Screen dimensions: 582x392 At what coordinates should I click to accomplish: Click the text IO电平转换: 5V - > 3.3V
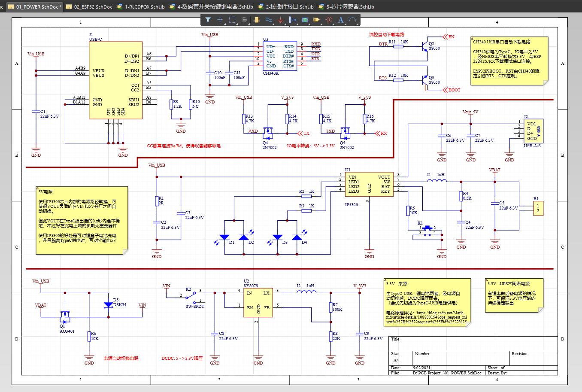coord(311,146)
